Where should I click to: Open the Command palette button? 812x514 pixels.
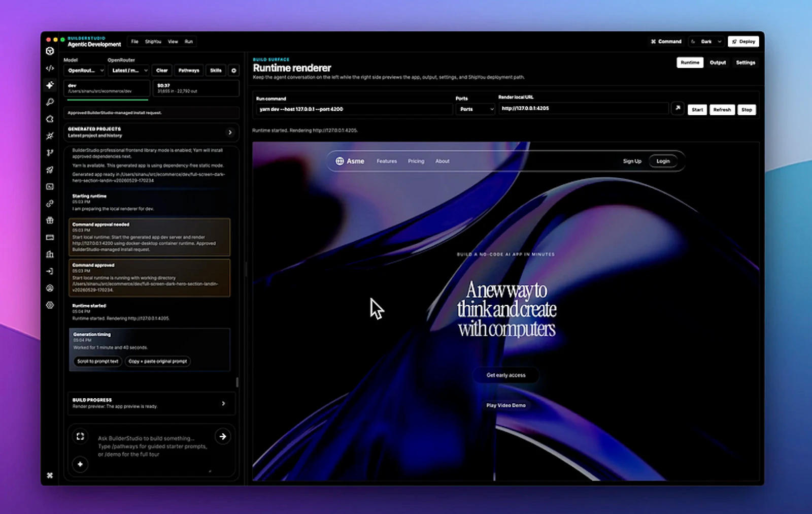666,42
